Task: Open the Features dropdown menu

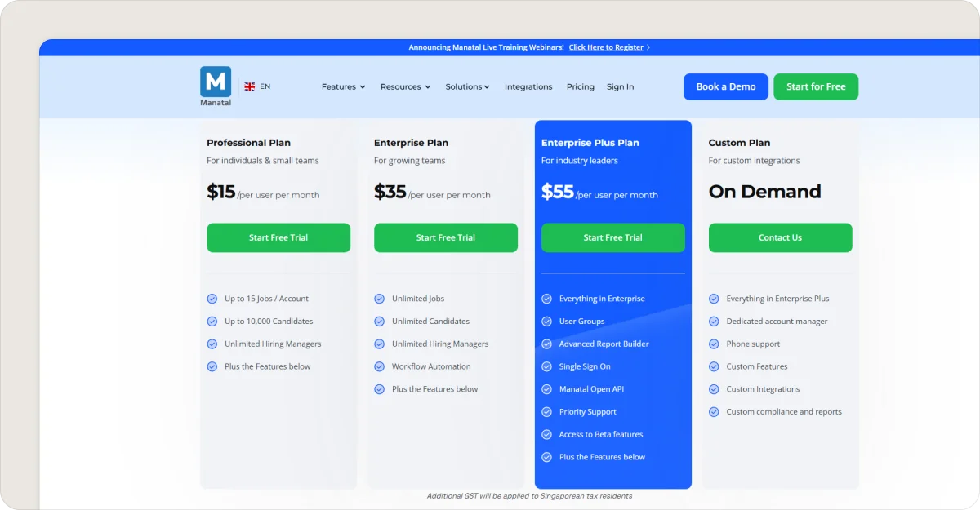Action: click(x=343, y=86)
